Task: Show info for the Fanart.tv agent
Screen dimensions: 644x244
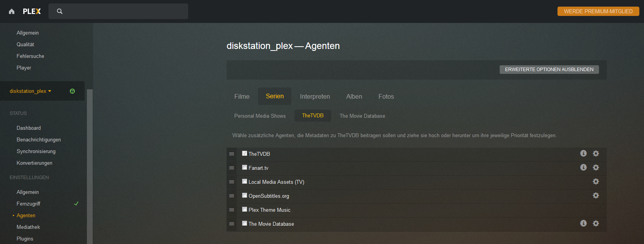Action: [x=583, y=167]
